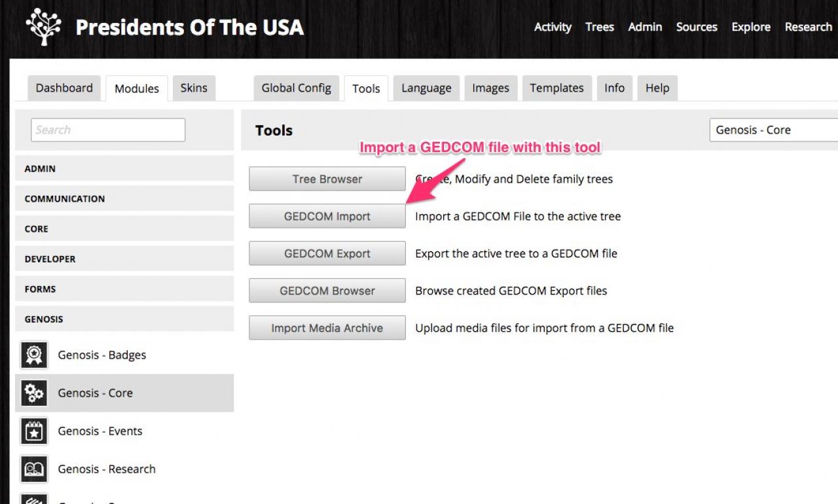Image resolution: width=838 pixels, height=504 pixels.
Task: Open the Language tab
Action: [426, 88]
